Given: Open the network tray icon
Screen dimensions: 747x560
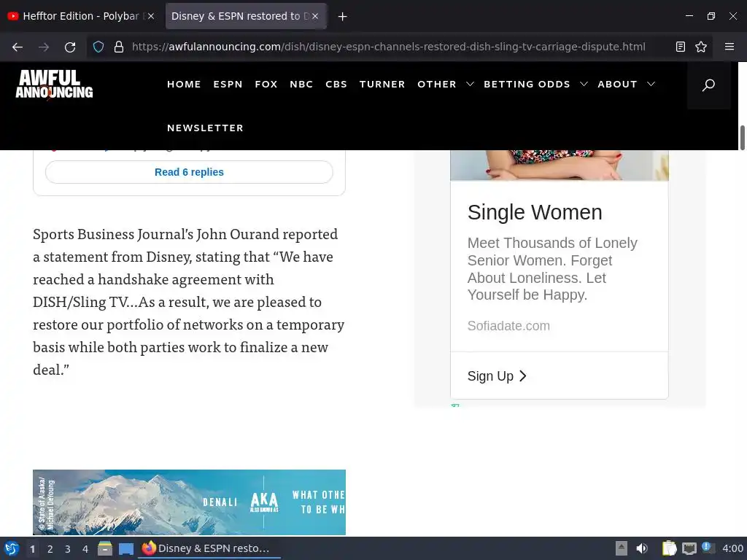Looking at the screenshot, I should 689,549.
